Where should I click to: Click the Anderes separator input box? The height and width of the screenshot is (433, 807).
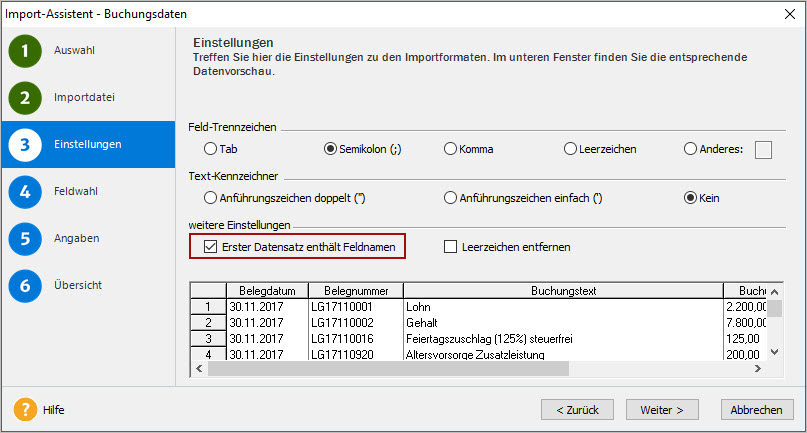pyautogui.click(x=763, y=150)
